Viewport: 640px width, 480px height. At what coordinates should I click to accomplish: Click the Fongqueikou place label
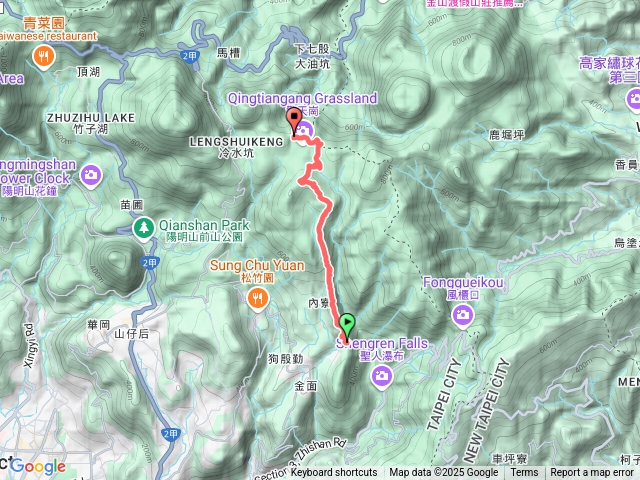pyautogui.click(x=463, y=282)
